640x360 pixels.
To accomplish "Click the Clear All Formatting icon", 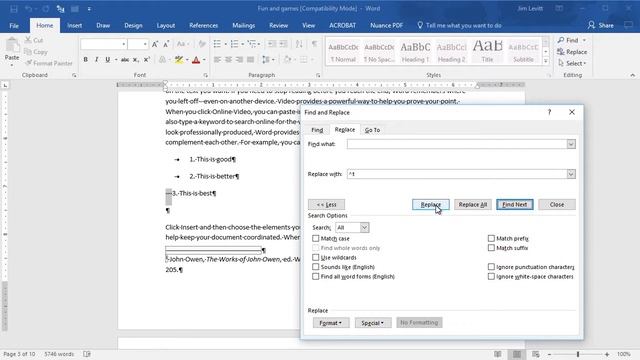I will [x=202, y=44].
